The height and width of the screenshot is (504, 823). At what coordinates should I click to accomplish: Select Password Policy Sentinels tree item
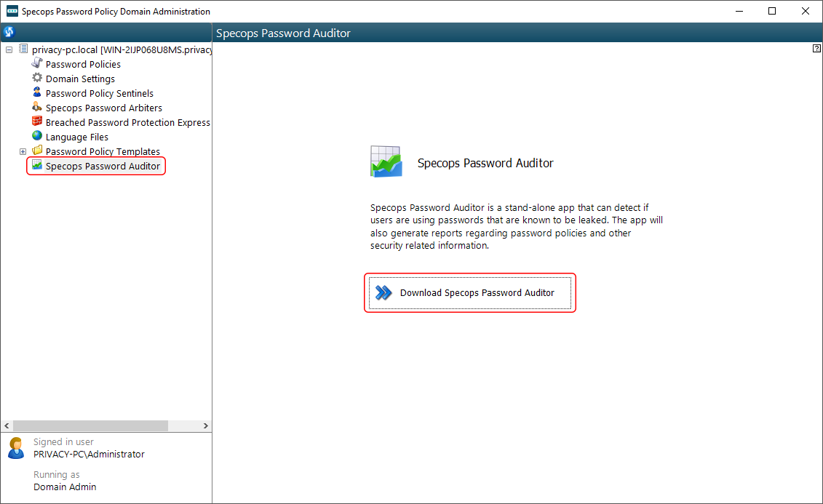[x=100, y=93]
